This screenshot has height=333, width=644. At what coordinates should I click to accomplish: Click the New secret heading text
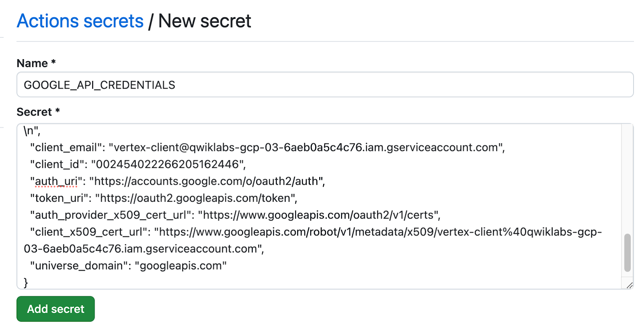tap(204, 21)
